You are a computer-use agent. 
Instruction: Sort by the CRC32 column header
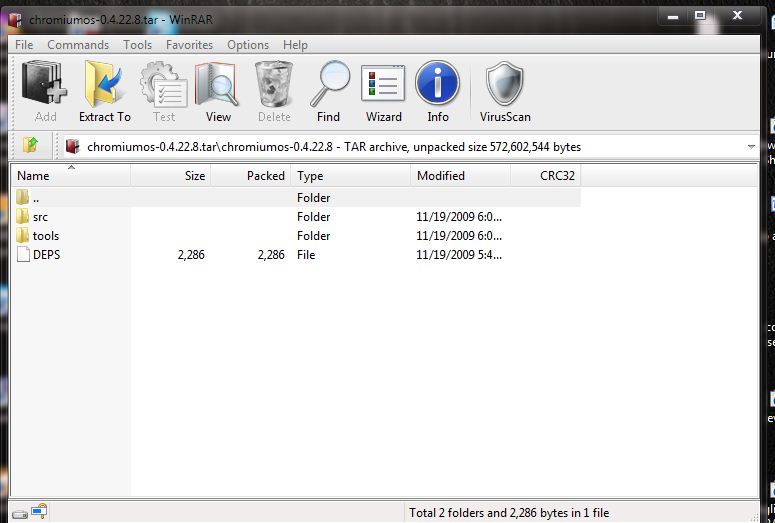pos(546,175)
